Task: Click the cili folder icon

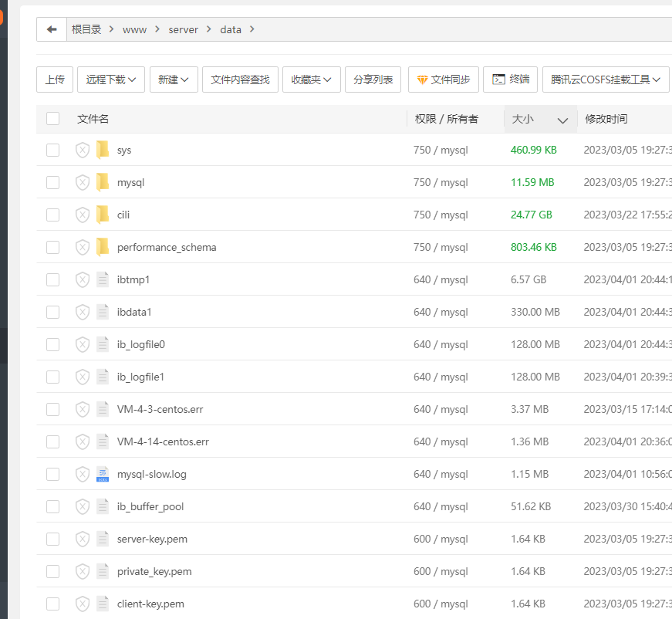Action: click(x=103, y=215)
